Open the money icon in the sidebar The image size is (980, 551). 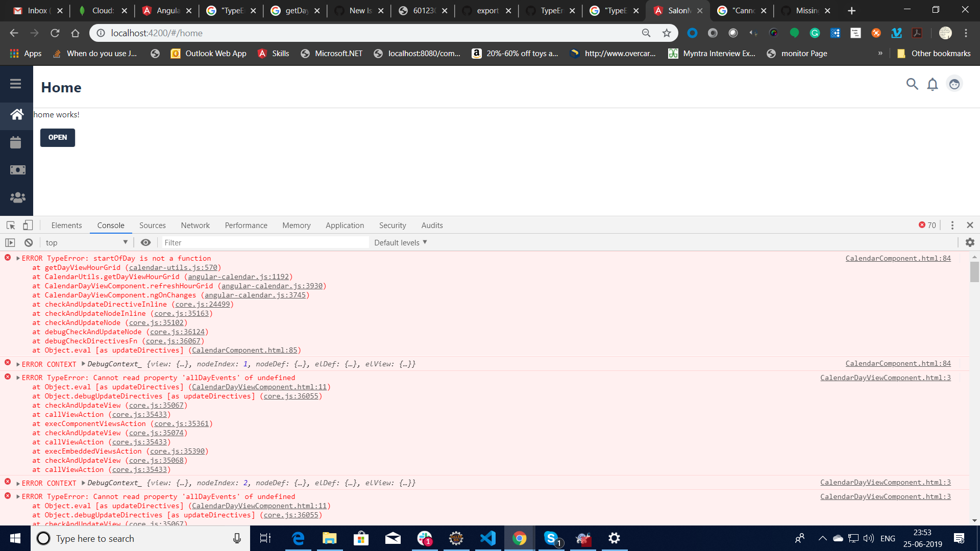click(17, 170)
